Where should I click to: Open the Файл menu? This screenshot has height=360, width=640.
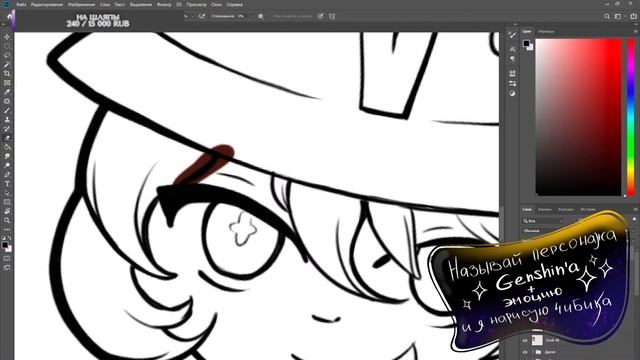pos(21,4)
